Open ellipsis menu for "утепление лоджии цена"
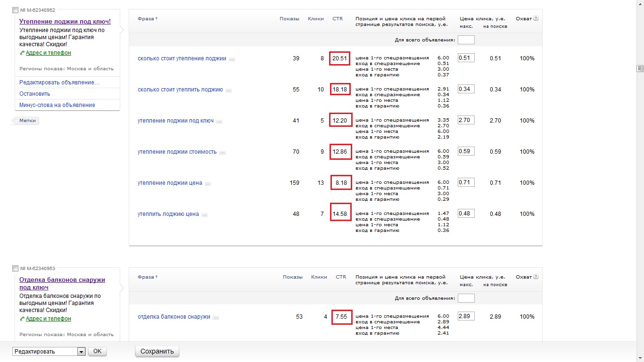This screenshot has width=644, height=362. 207,184
